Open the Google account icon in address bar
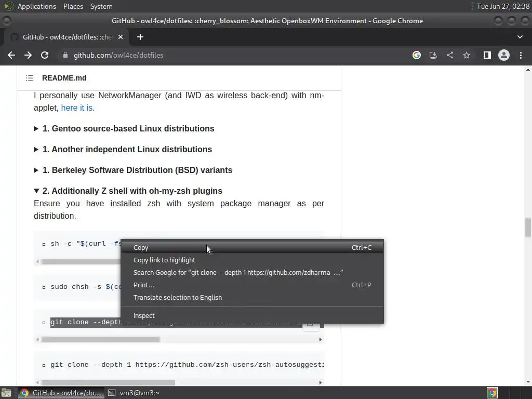This screenshot has height=399, width=532. tap(417, 55)
